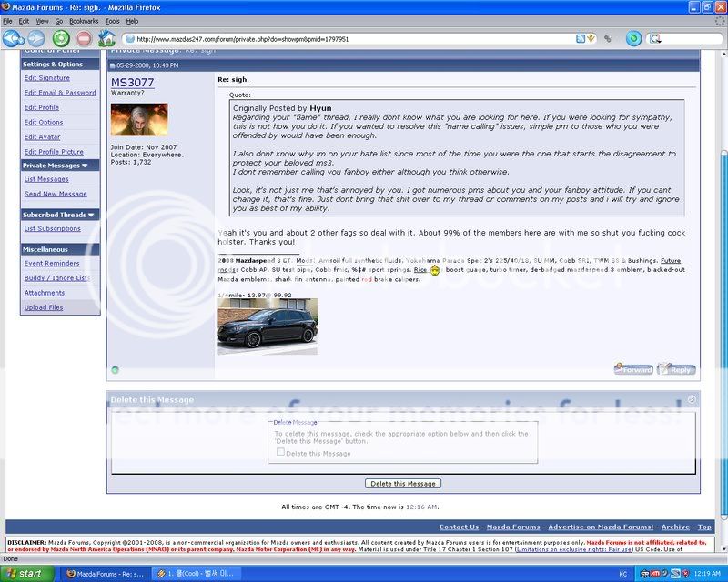Open the Send New Message link
Image resolution: width=728 pixels, height=582 pixels.
click(x=56, y=194)
